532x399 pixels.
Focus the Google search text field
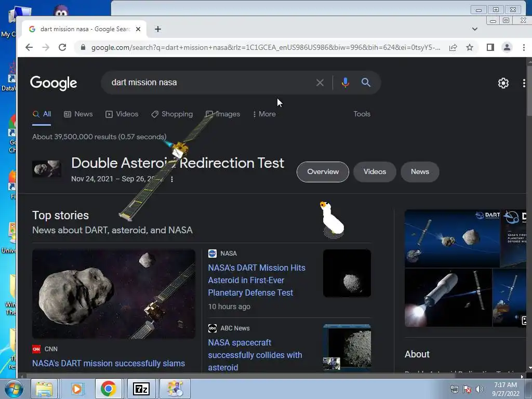[x=210, y=83]
